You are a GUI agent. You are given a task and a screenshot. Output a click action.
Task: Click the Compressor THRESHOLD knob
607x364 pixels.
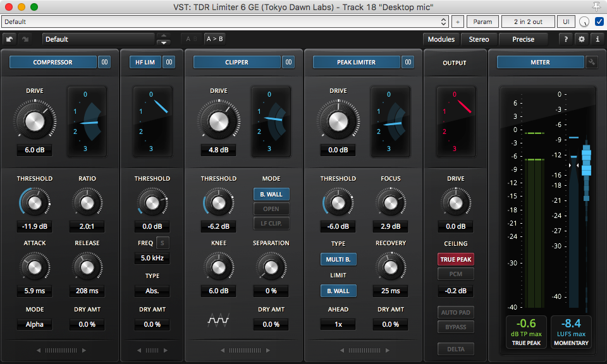click(x=34, y=203)
